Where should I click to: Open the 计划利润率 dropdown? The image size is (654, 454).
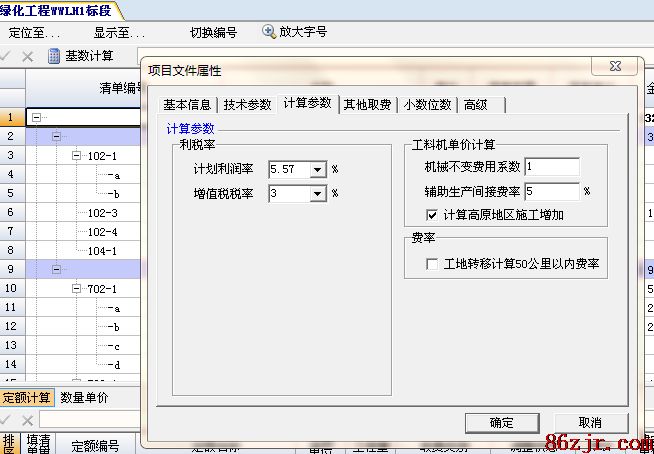coord(318,169)
